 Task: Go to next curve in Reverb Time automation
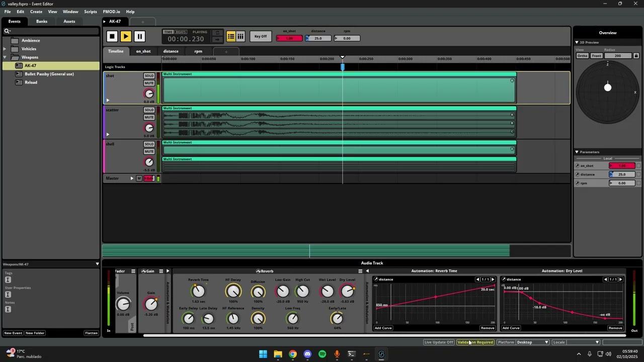tap(493, 280)
